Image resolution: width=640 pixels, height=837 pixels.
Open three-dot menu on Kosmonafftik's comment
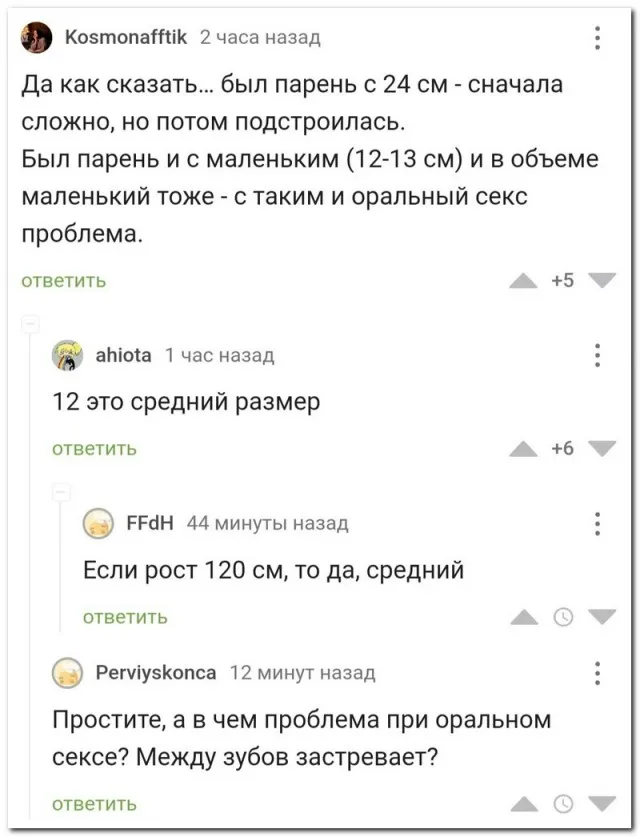(597, 38)
